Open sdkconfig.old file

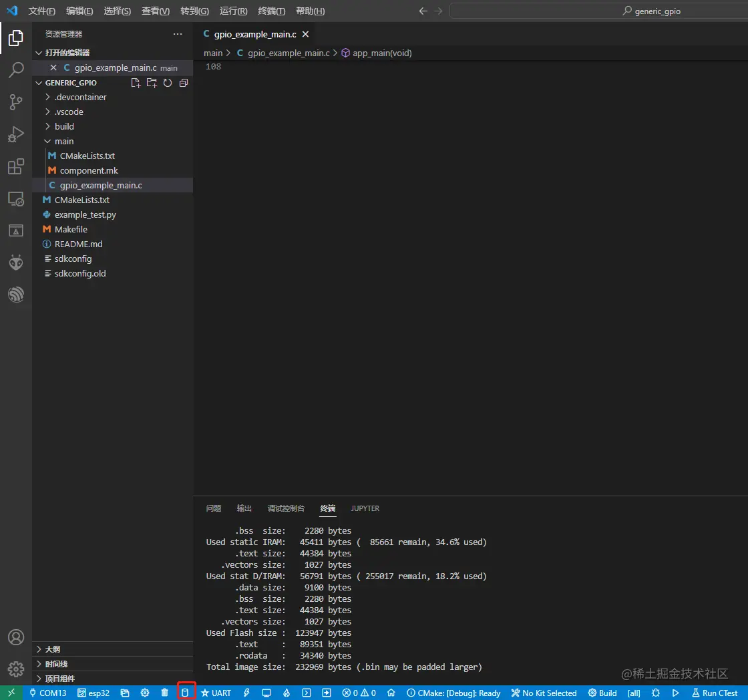[113, 273]
